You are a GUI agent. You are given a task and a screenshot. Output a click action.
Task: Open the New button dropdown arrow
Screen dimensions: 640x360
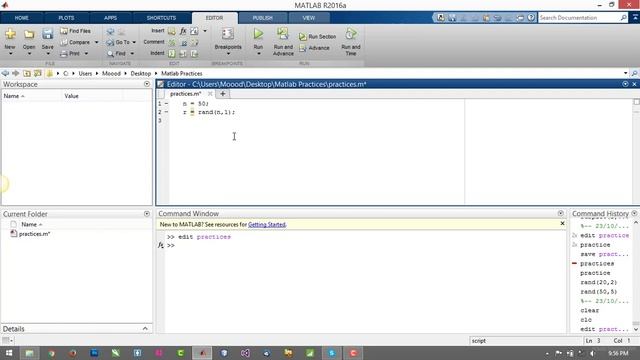10,53
